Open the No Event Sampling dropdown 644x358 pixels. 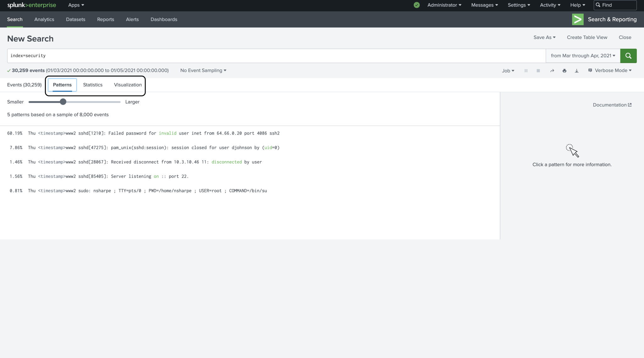pos(203,70)
